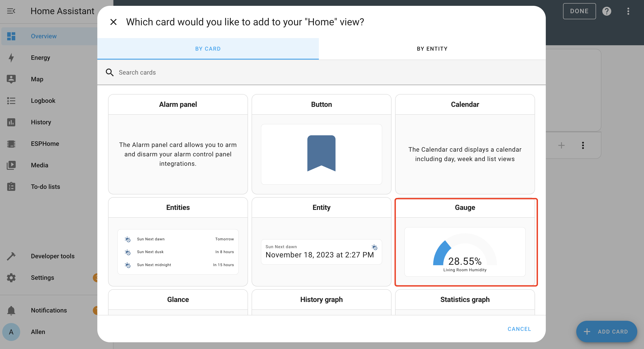This screenshot has width=644, height=349.
Task: Click the Energy lightning bolt icon
Action: [11, 58]
